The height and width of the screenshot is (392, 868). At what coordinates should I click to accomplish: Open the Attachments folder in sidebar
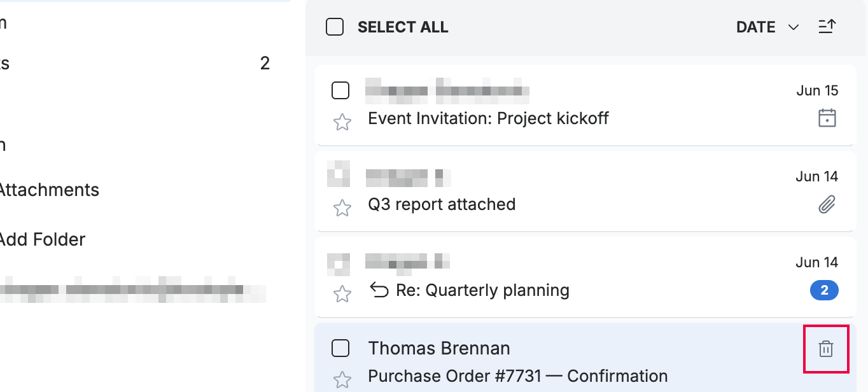(x=48, y=190)
